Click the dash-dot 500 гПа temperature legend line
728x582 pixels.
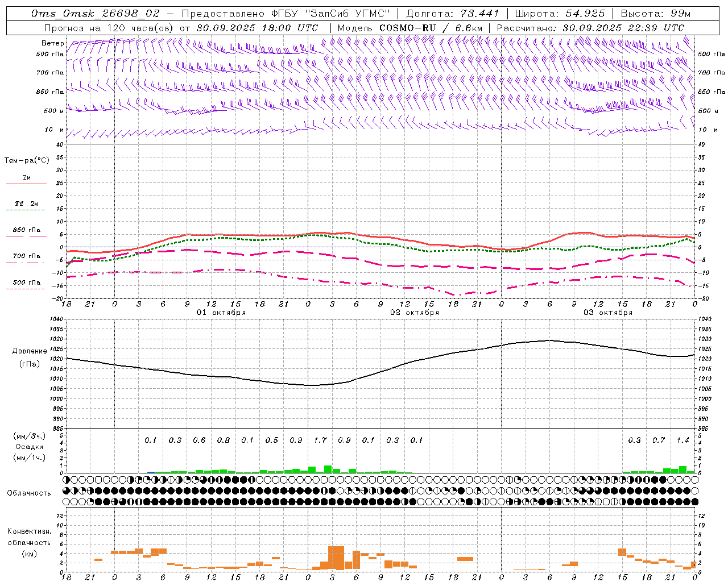point(25,289)
